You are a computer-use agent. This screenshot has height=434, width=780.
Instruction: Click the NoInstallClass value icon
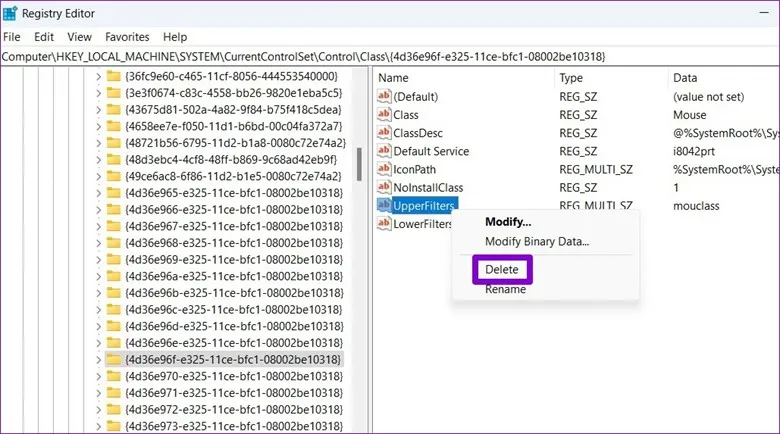385,187
